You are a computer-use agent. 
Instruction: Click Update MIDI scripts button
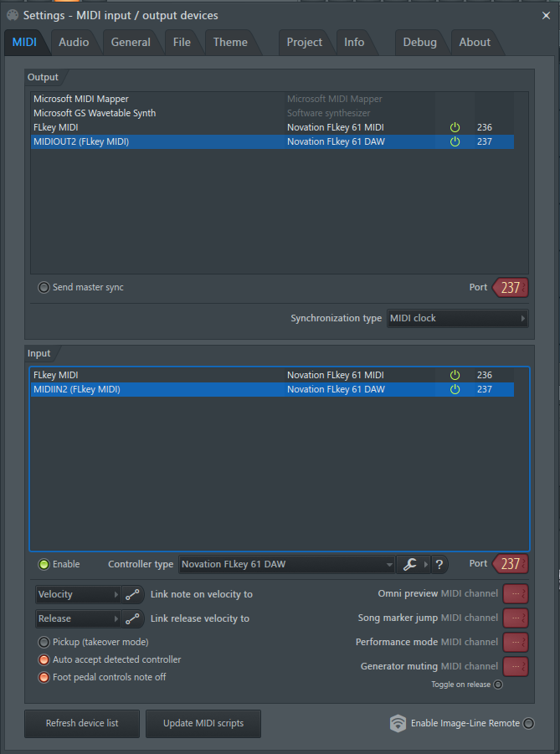(x=203, y=723)
